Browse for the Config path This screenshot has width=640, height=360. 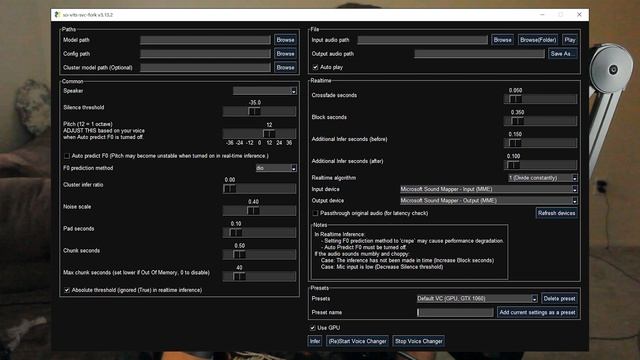(x=285, y=54)
